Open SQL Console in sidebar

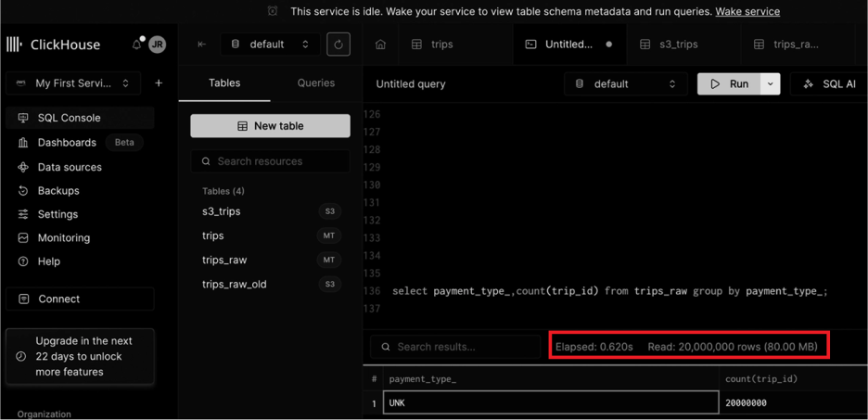pyautogui.click(x=80, y=118)
